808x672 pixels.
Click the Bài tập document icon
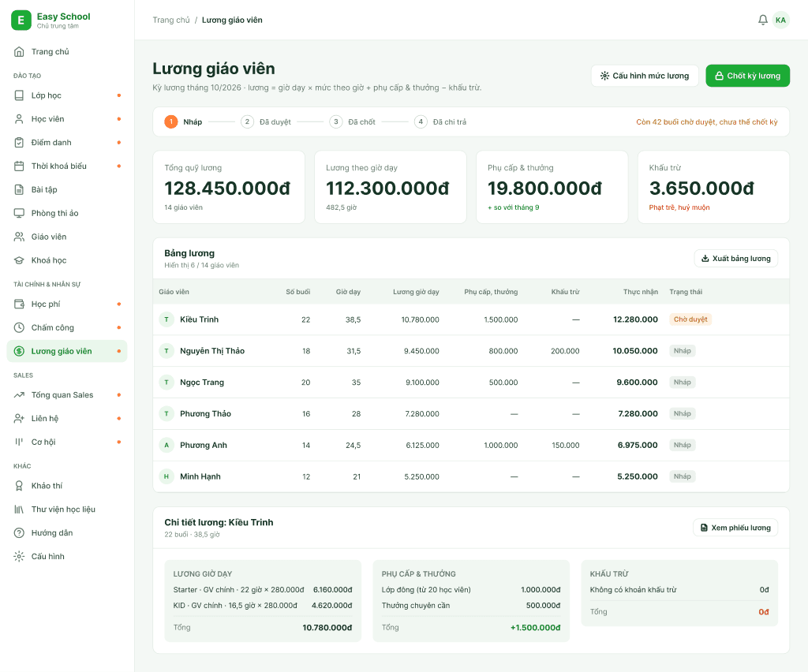[x=19, y=189]
